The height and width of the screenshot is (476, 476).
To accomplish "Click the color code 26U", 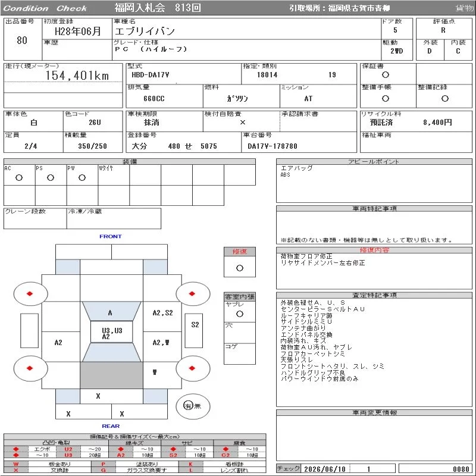I will (x=95, y=123).
